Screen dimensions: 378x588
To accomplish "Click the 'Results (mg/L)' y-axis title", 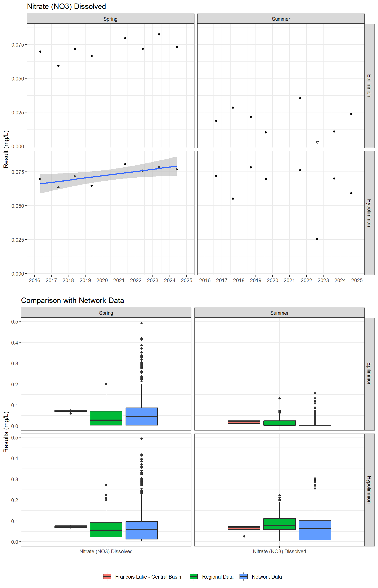I will pos(6,432).
